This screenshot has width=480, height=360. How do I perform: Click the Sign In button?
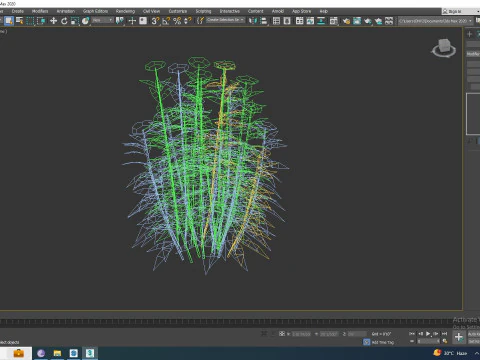point(461,11)
